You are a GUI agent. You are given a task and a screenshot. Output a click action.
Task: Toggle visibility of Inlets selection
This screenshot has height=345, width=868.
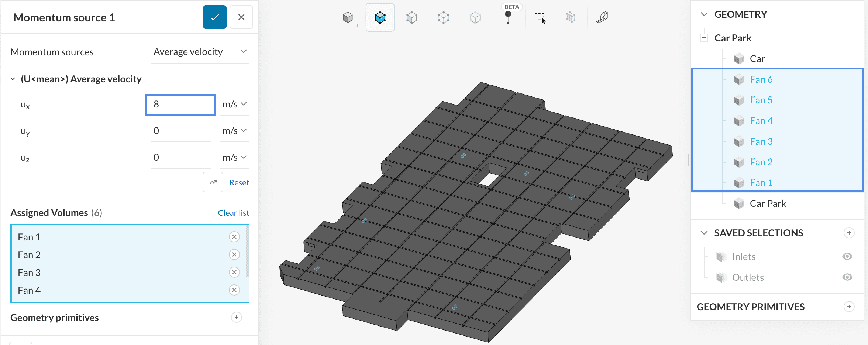847,256
